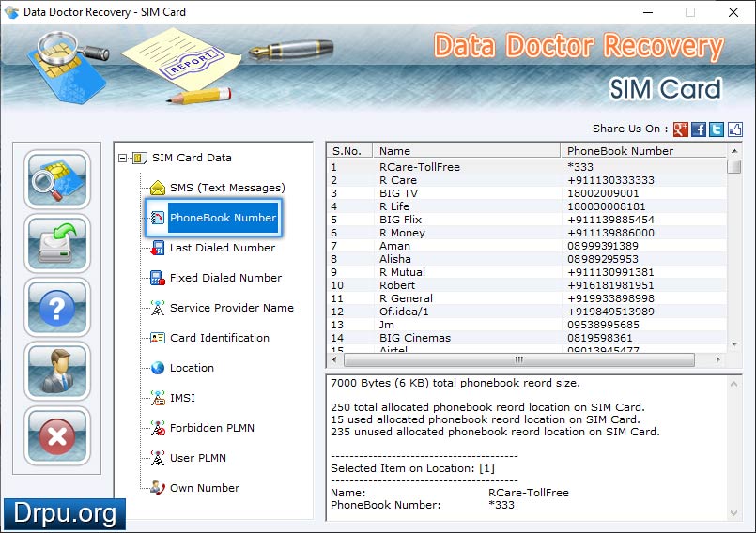Open Last Dialed Number tree item
The image size is (756, 533).
point(223,248)
